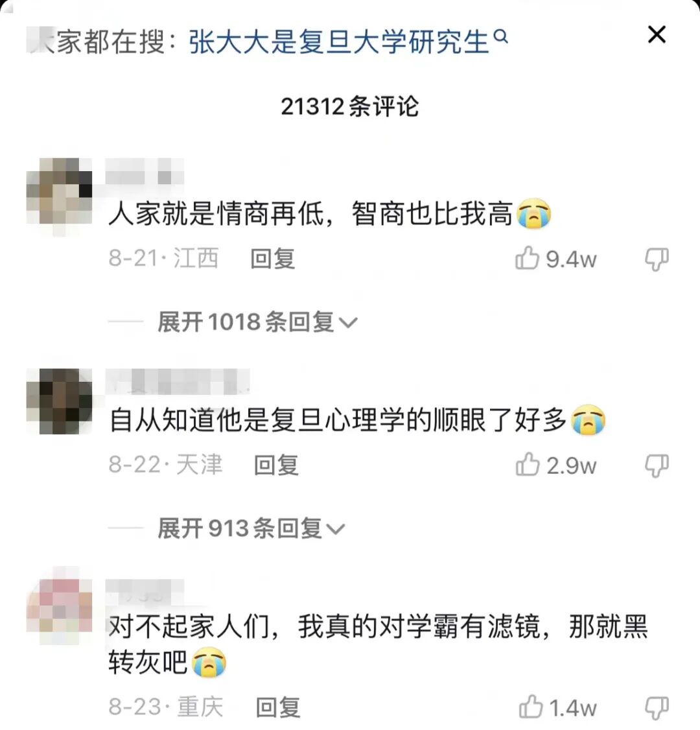Like the comment with 1.4w likes
The width and height of the screenshot is (700, 730).
pos(531,707)
